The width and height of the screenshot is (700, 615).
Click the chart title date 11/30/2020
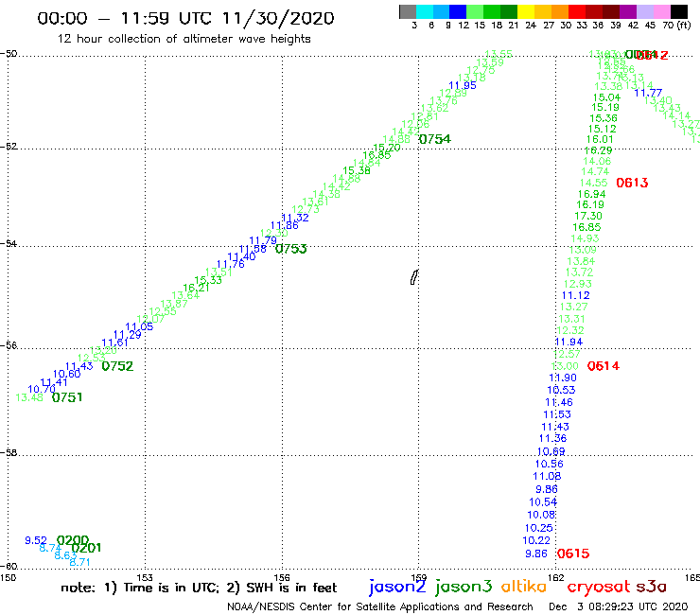coord(278,19)
